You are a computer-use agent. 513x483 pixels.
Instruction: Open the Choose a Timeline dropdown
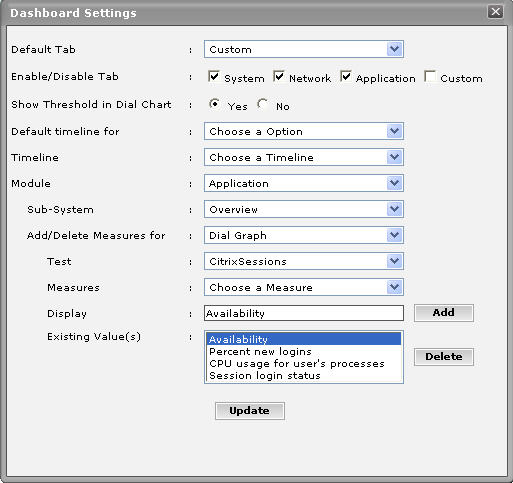click(304, 157)
